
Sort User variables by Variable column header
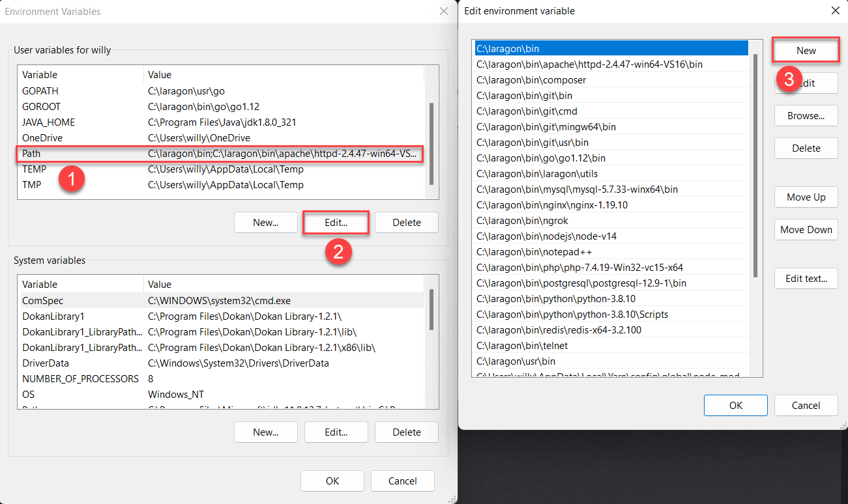click(80, 75)
